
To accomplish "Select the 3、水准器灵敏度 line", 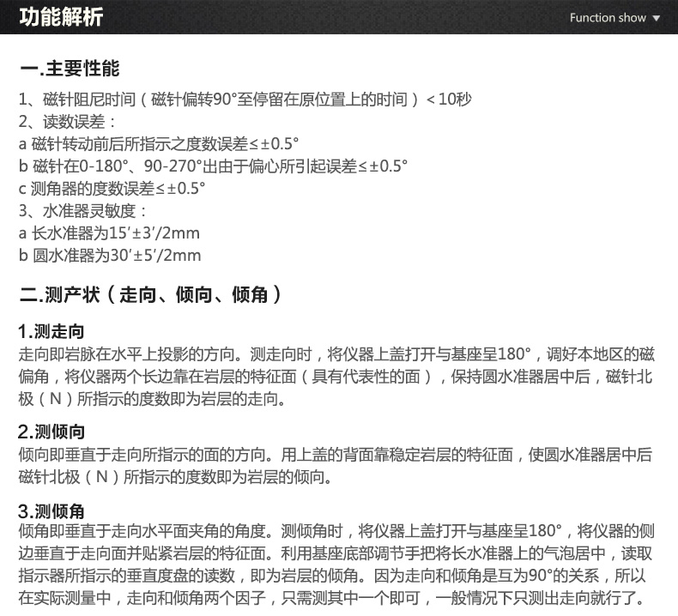I will point(83,210).
